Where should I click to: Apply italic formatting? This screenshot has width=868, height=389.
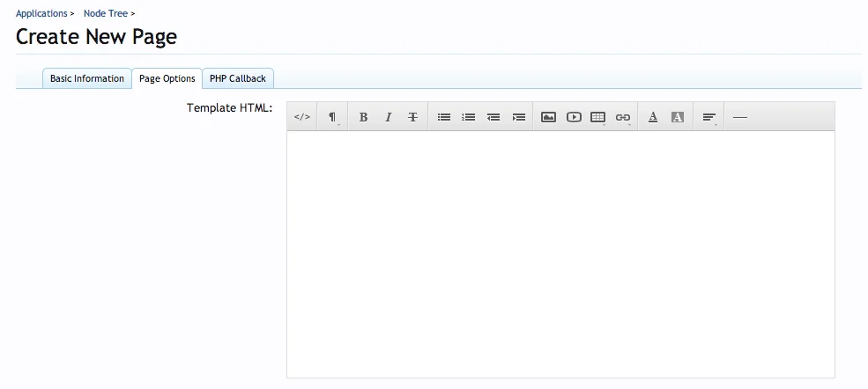[388, 117]
